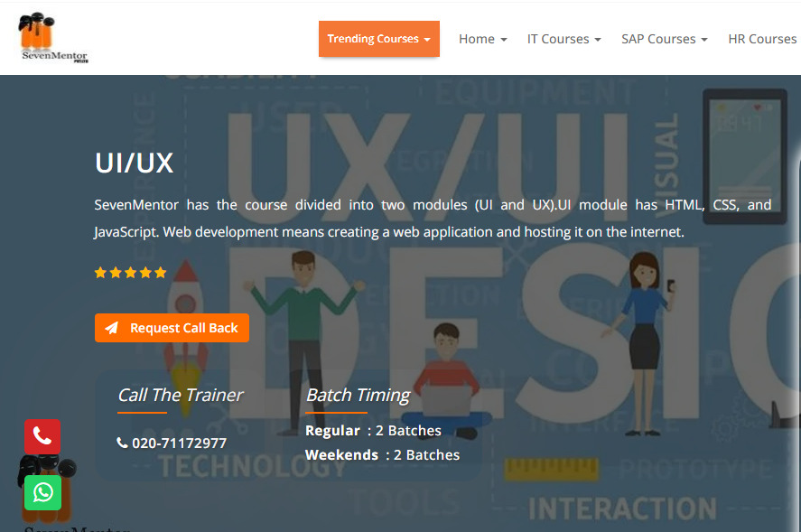Click the Batch Timing heading
The height and width of the screenshot is (532, 801).
(x=358, y=395)
